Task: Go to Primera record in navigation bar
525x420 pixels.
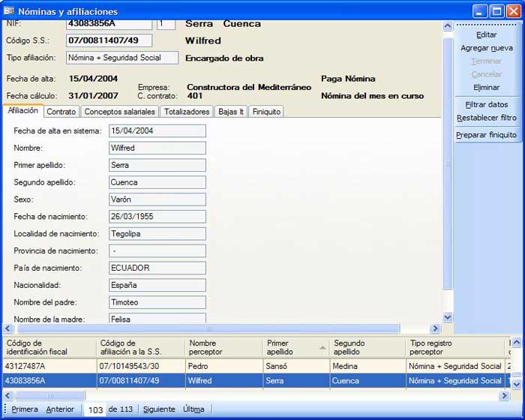Action: click(x=25, y=409)
